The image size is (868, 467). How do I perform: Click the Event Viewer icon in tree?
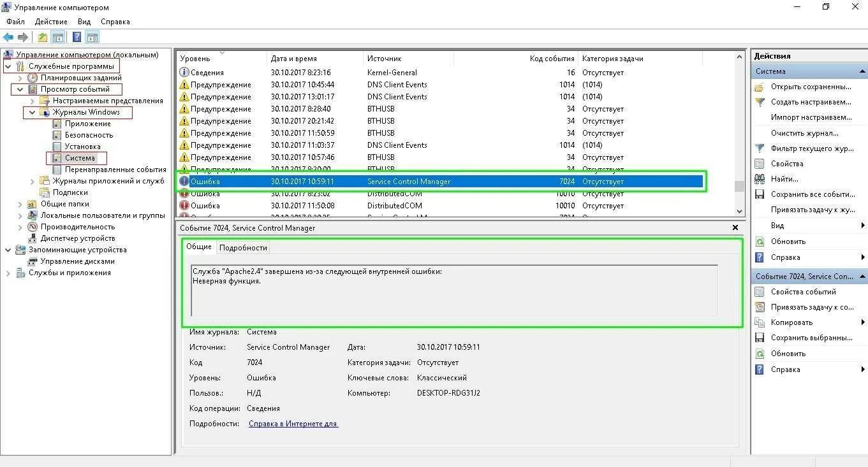(33, 89)
